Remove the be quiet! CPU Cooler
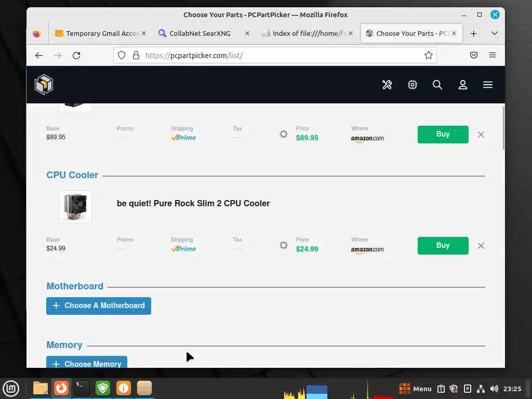 [x=481, y=246]
